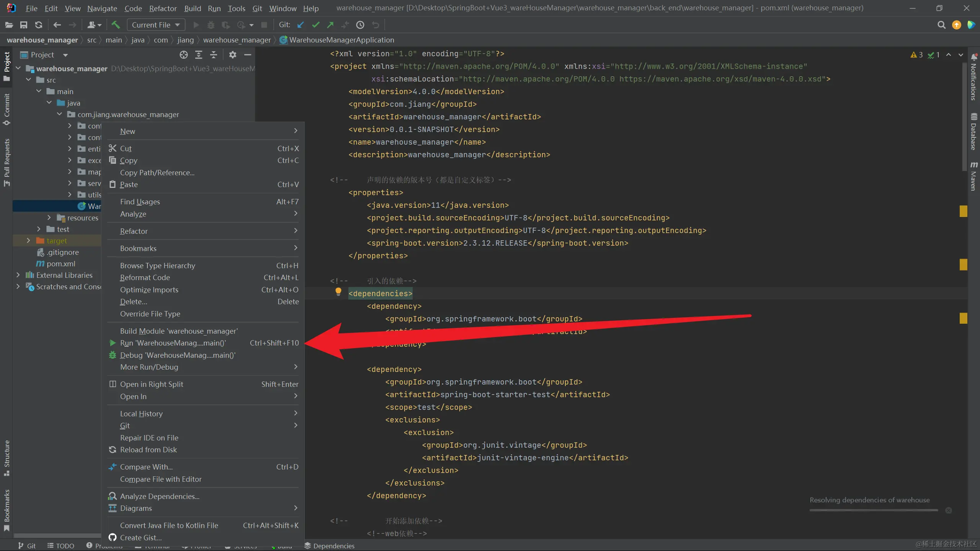Collapse all nodes in the Project panel
The height and width of the screenshot is (551, 980).
click(214, 55)
